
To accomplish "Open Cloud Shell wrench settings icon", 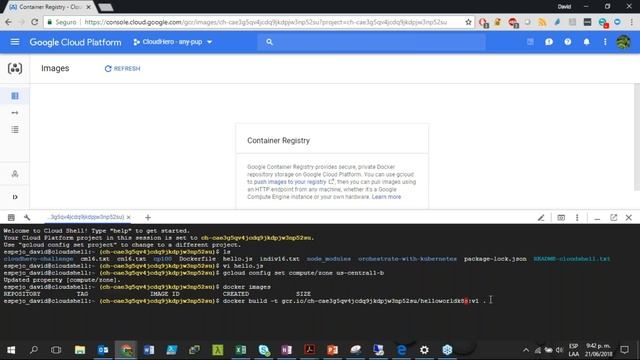I will tap(27, 218).
